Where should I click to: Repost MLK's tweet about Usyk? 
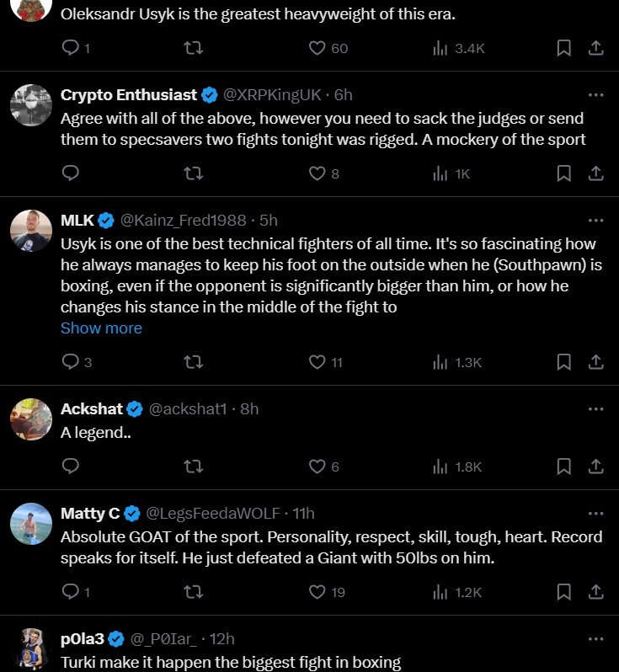[x=193, y=362]
